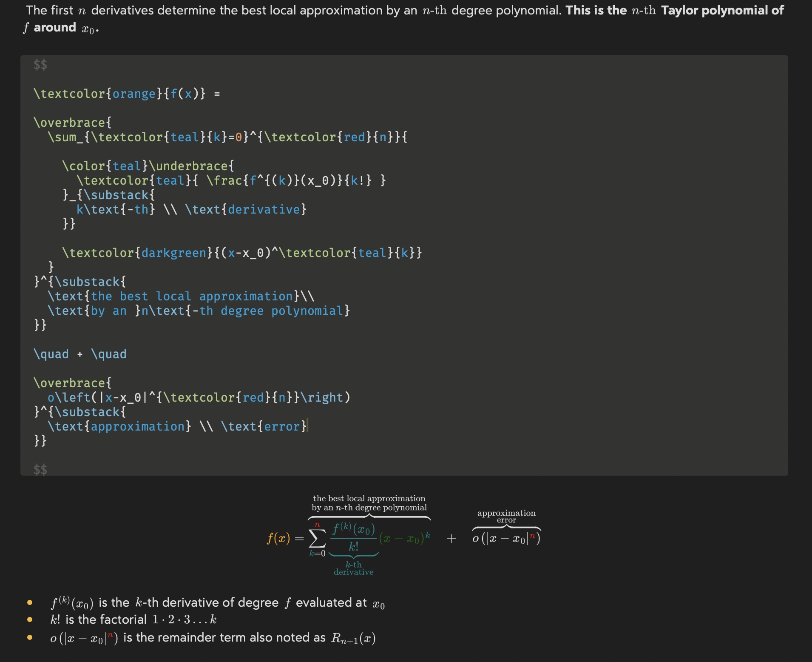The height and width of the screenshot is (662, 812).
Task: Click the o\left(|x-x_0| code line
Action: pos(199,398)
